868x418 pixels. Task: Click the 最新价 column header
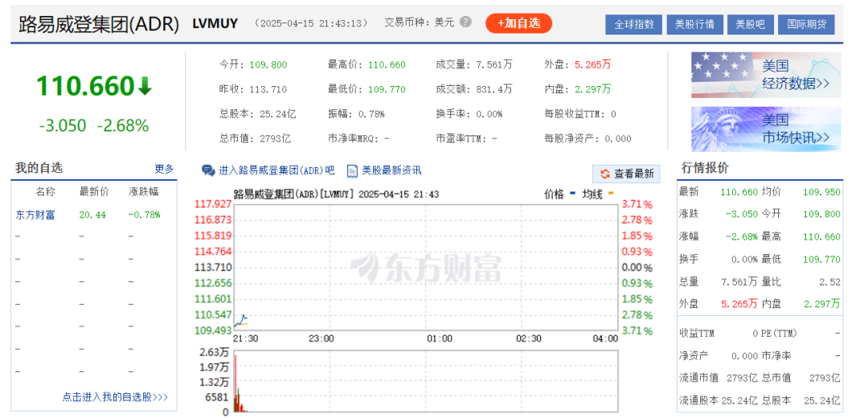coord(94,192)
